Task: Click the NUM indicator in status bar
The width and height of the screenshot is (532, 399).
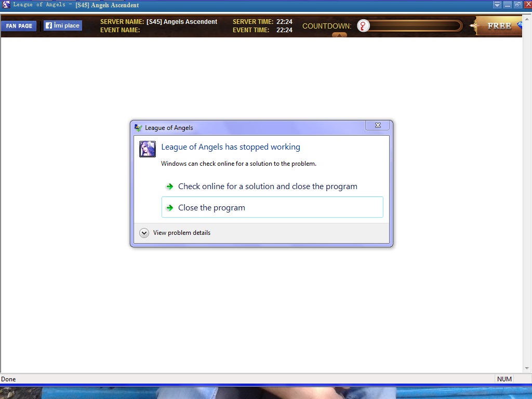Action: (504, 379)
